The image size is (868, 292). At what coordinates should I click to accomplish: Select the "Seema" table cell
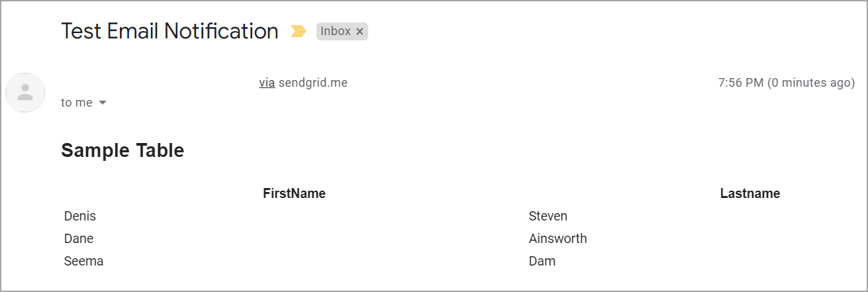tap(83, 261)
